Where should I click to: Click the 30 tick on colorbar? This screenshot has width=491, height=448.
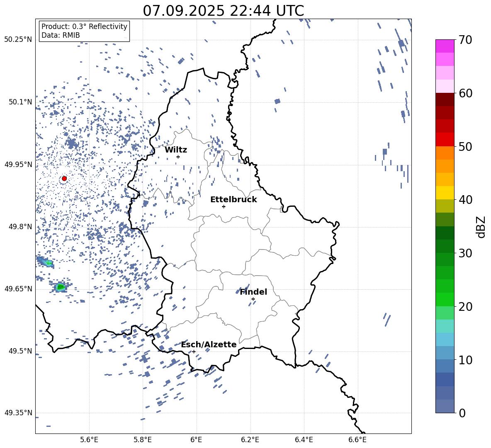pyautogui.click(x=465, y=253)
